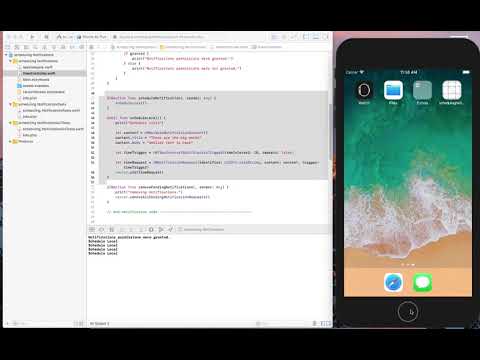Screen dimensions: 480x360
Task: Pause program execution in debug bar
Action: [x=112, y=229]
